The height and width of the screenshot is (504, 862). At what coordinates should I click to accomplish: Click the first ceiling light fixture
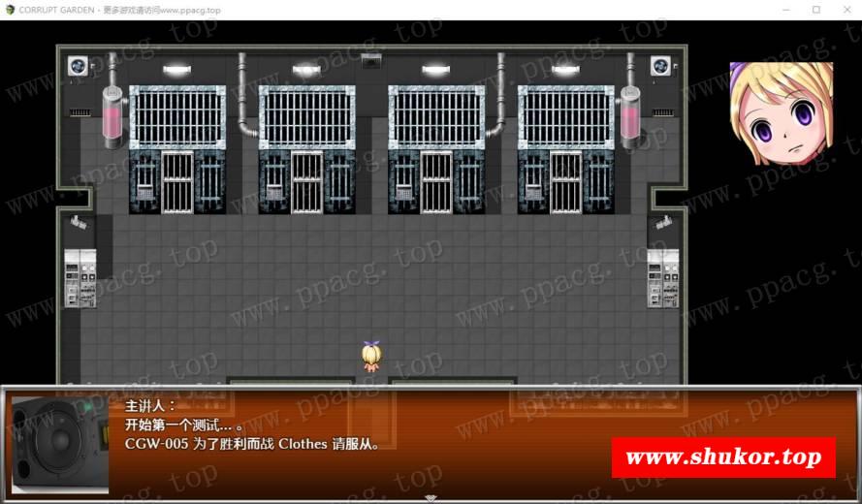[177, 70]
